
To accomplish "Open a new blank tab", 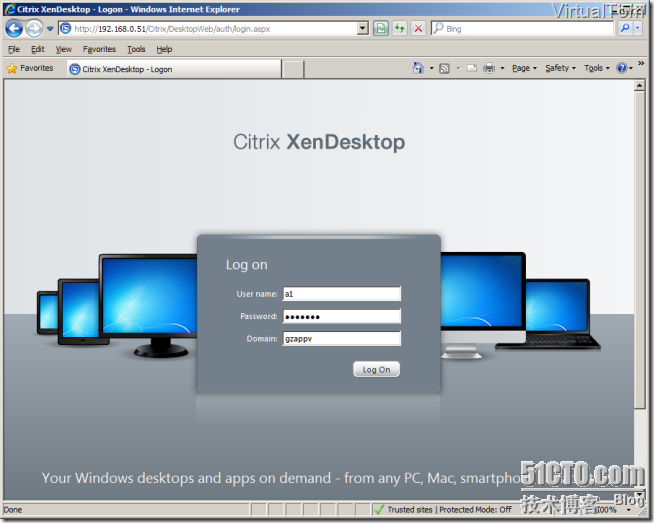I will (293, 69).
